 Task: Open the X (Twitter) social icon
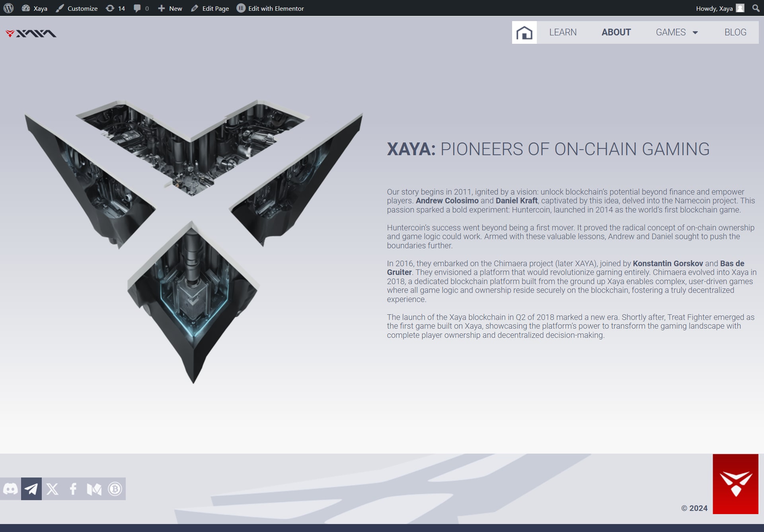pos(52,489)
